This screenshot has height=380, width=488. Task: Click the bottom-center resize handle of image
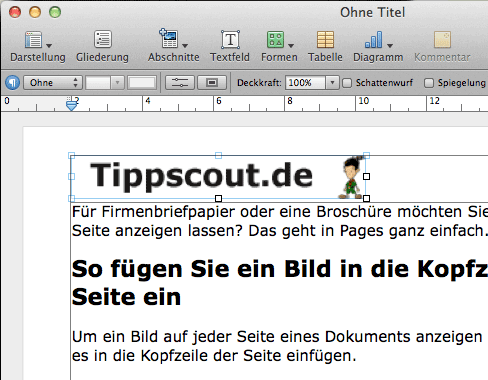tap(218, 199)
